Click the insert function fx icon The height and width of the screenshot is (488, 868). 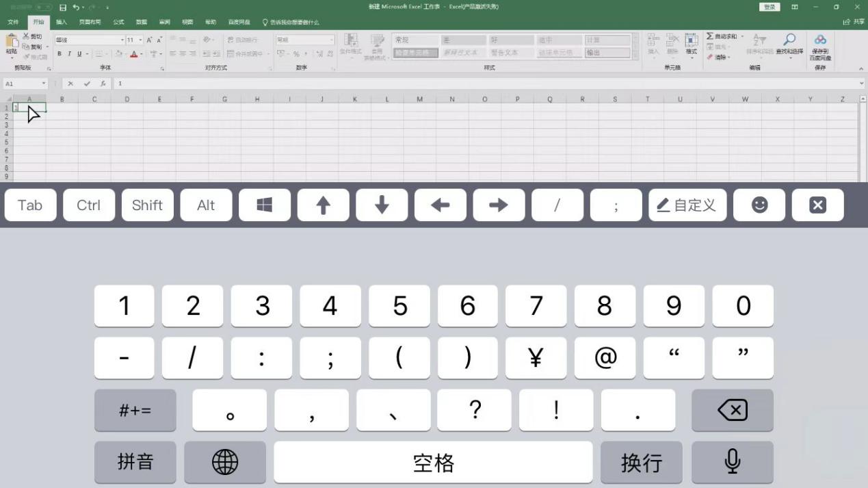[103, 84]
